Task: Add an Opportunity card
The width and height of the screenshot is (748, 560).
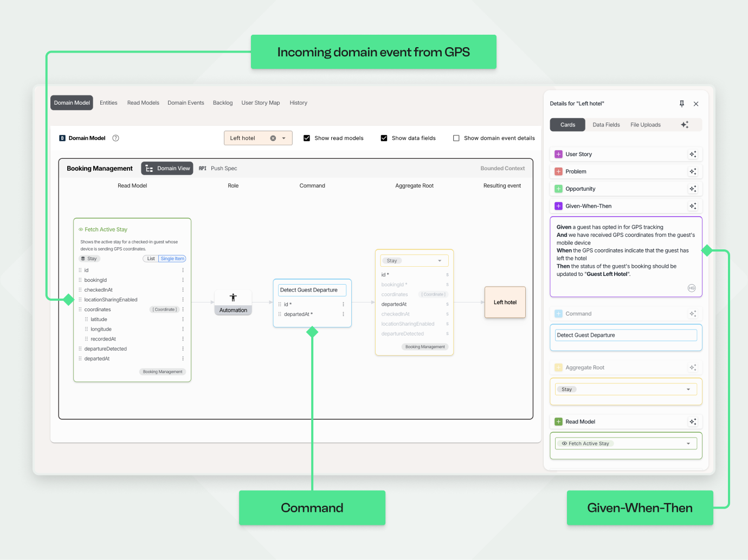Action: click(559, 189)
